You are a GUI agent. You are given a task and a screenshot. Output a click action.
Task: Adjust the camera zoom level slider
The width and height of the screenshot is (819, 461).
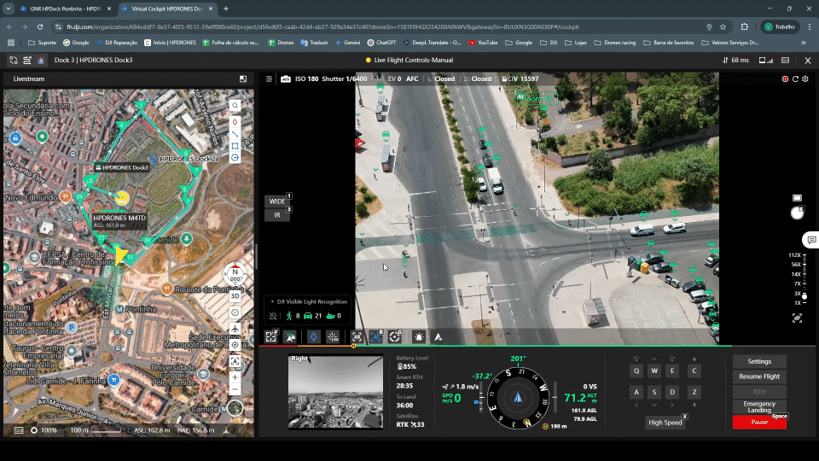804,295
